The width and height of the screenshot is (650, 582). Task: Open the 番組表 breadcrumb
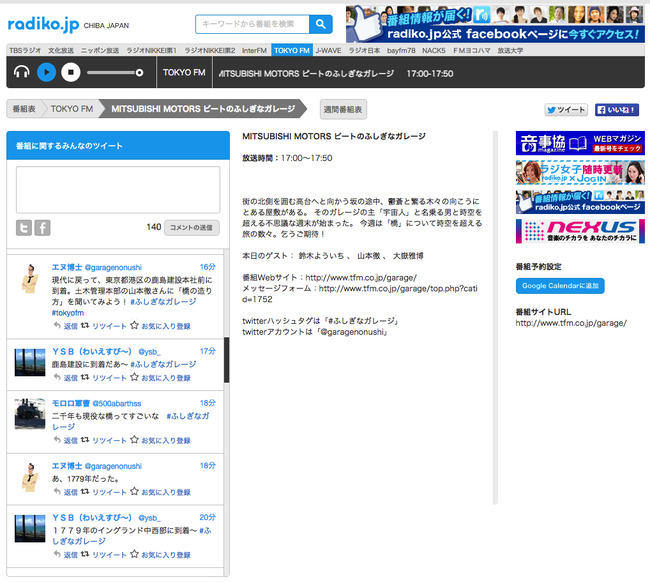(x=24, y=109)
